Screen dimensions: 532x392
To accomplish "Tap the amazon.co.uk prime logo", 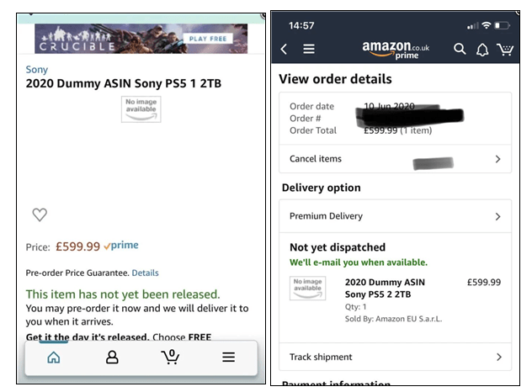I will 396,50.
